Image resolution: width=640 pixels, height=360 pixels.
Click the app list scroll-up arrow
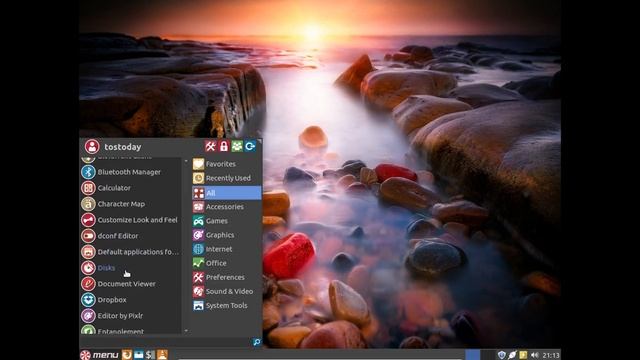pyautogui.click(x=186, y=161)
